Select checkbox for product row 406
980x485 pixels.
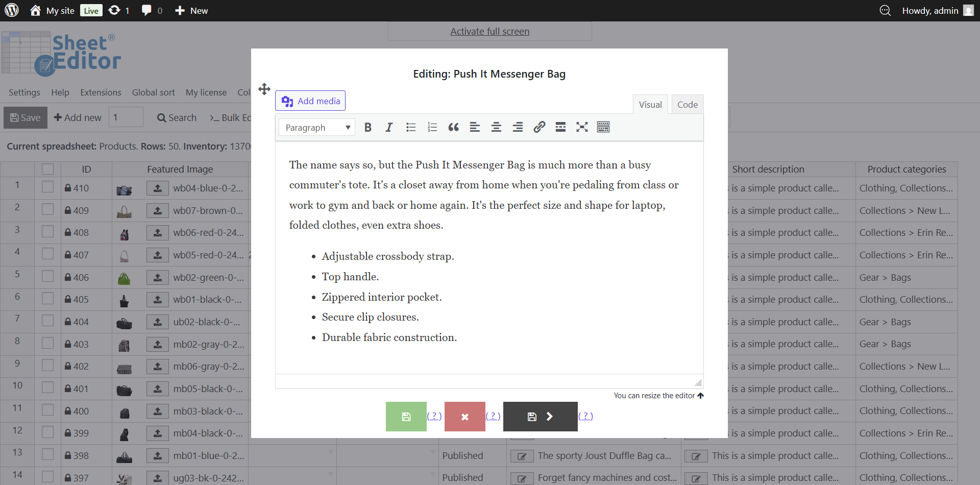pyautogui.click(x=47, y=276)
